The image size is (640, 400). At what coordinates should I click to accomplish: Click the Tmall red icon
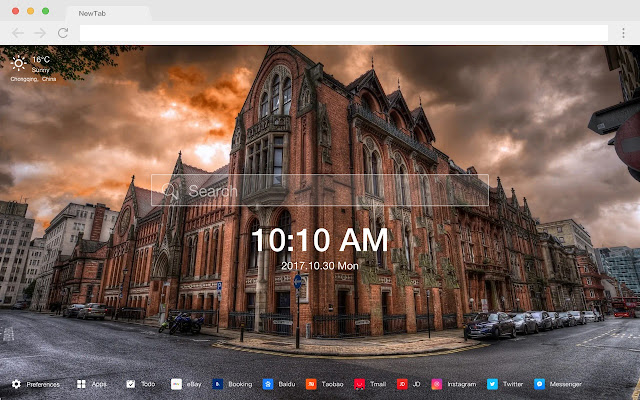(359, 384)
